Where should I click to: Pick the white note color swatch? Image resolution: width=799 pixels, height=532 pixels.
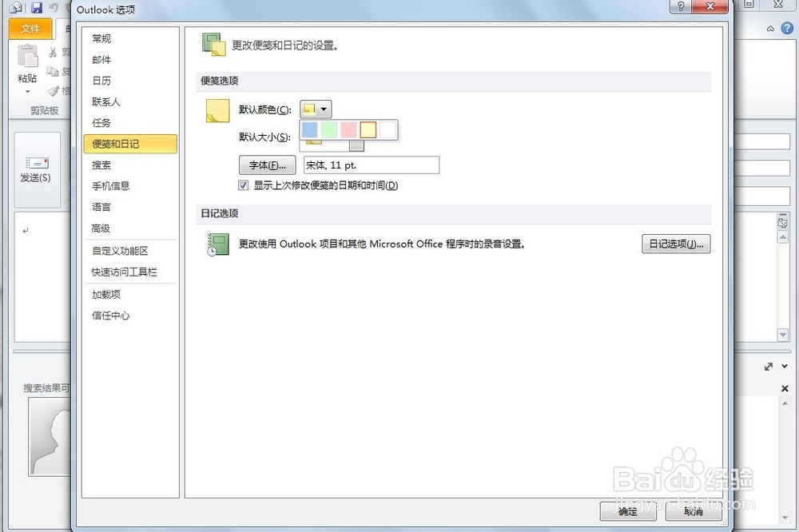tap(388, 129)
